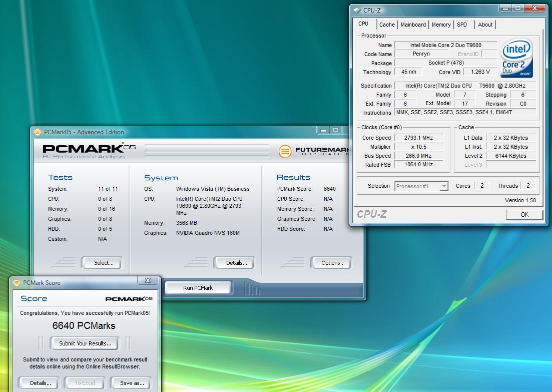This screenshot has width=552, height=392.
Task: Click the Run PCMark button
Action: click(x=198, y=288)
